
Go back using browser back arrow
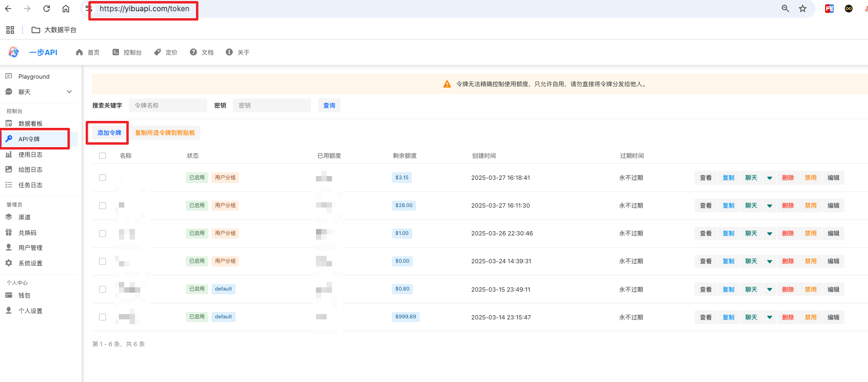click(8, 9)
